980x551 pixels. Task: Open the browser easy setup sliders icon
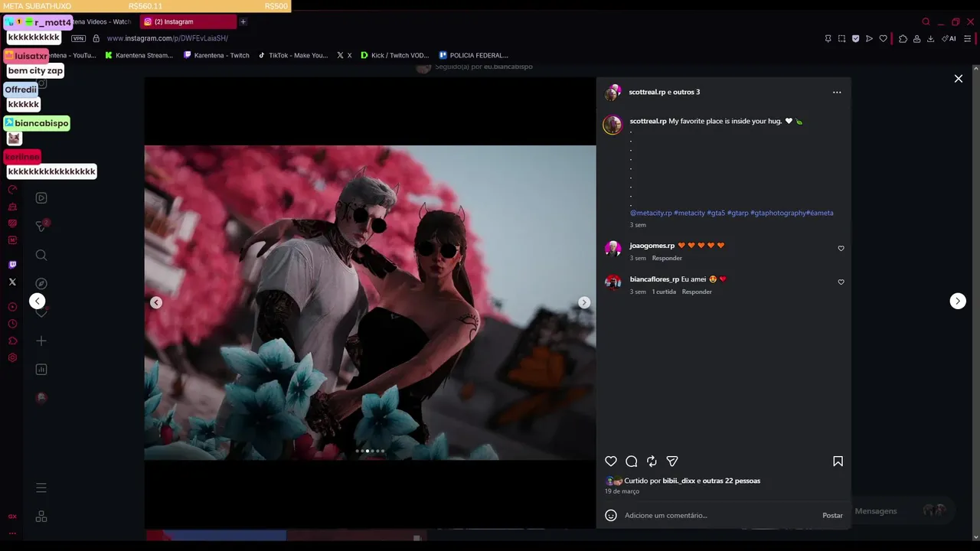[968, 38]
